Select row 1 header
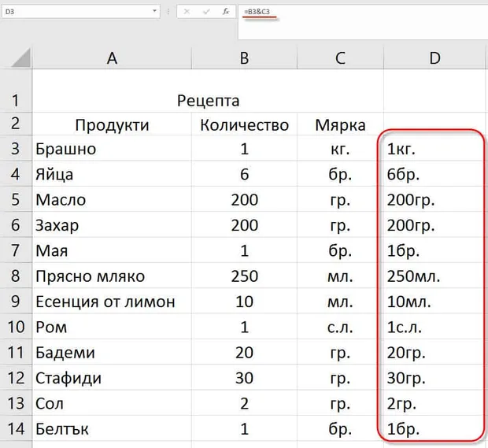Screen dimensions: 488x448 [x=16, y=91]
